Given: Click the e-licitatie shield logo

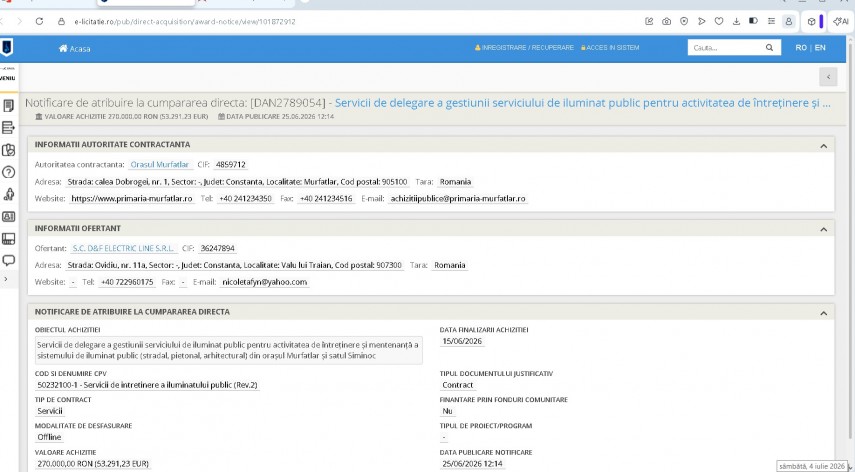Looking at the screenshot, I should 7,47.
